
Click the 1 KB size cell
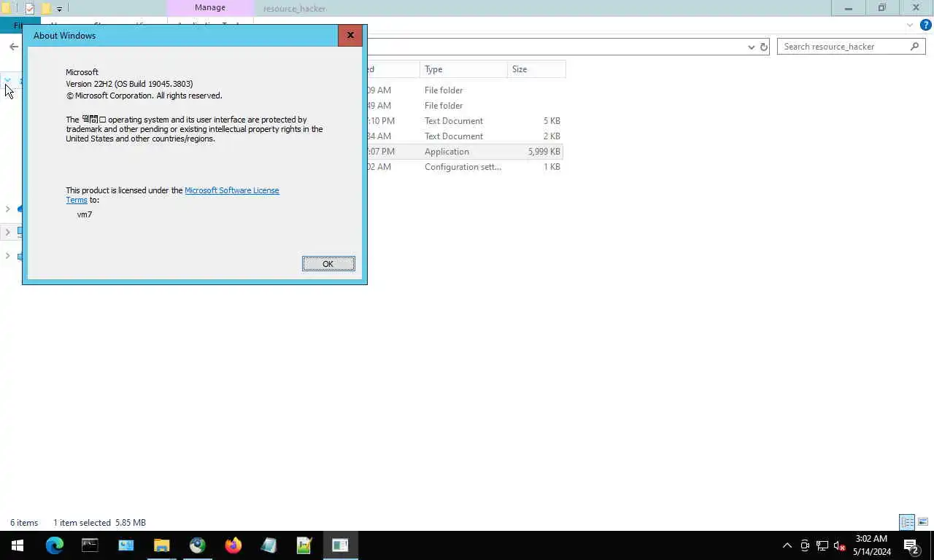(552, 167)
